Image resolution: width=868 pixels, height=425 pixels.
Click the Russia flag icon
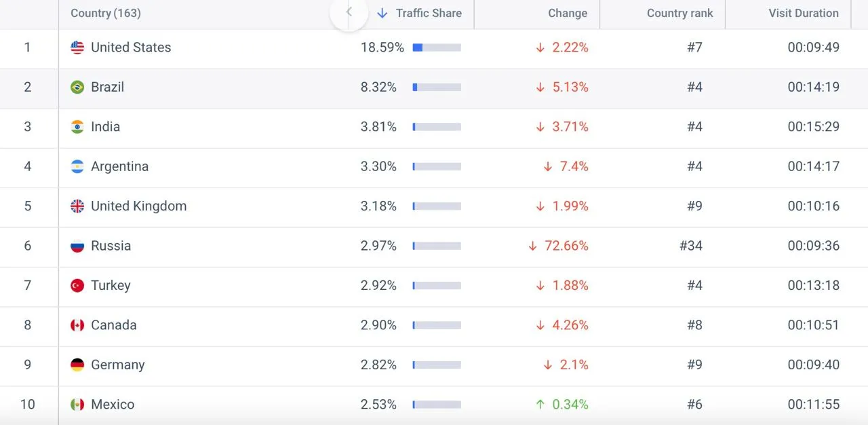point(77,246)
